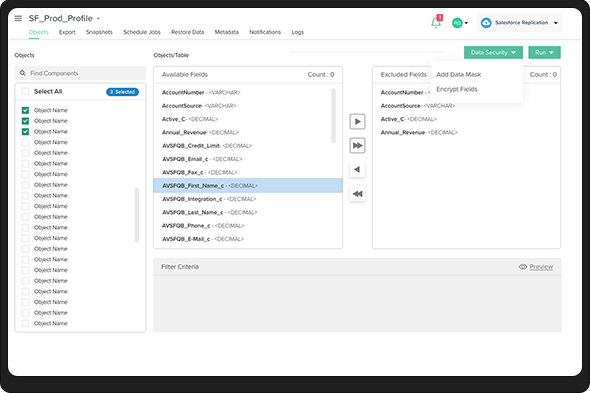Viewport: 590px width, 393px height.
Task: Click the Salesforce cloud logo icon
Action: click(x=486, y=23)
